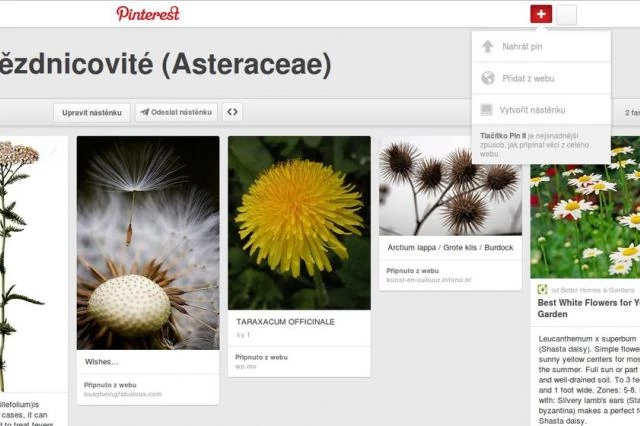Click the embed code brackets button

(x=232, y=112)
